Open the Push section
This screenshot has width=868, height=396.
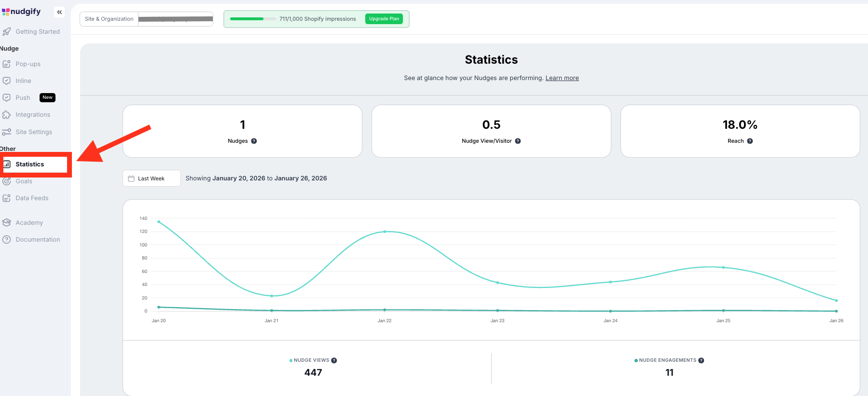click(23, 98)
